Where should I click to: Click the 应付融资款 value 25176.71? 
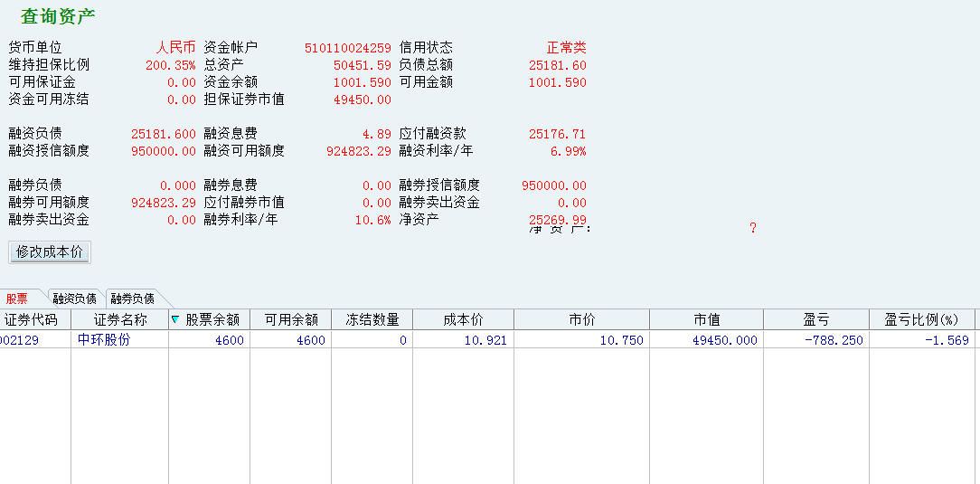(x=558, y=134)
